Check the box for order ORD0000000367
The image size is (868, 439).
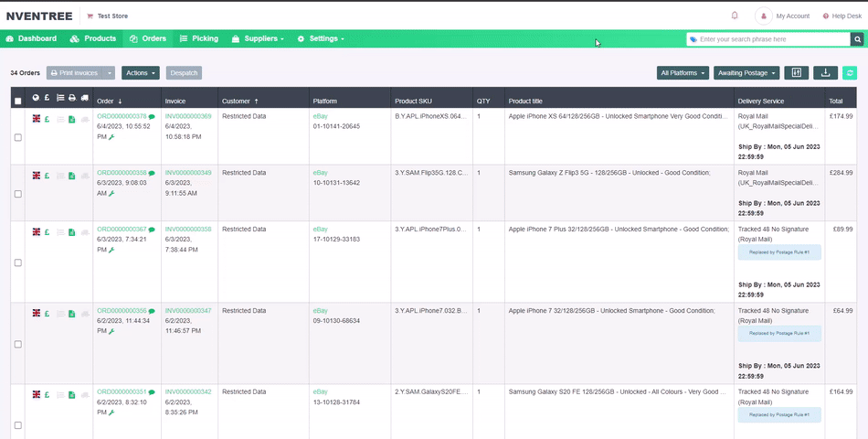pos(18,262)
